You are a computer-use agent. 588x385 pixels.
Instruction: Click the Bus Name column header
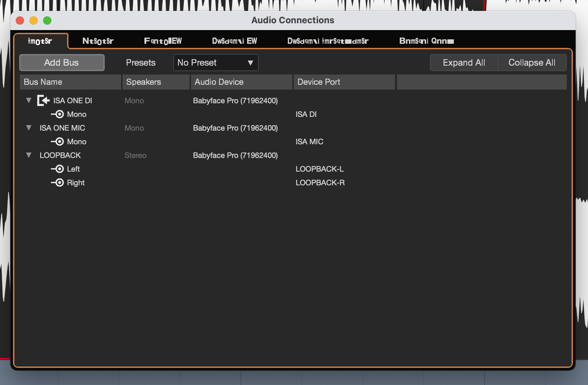pos(71,82)
